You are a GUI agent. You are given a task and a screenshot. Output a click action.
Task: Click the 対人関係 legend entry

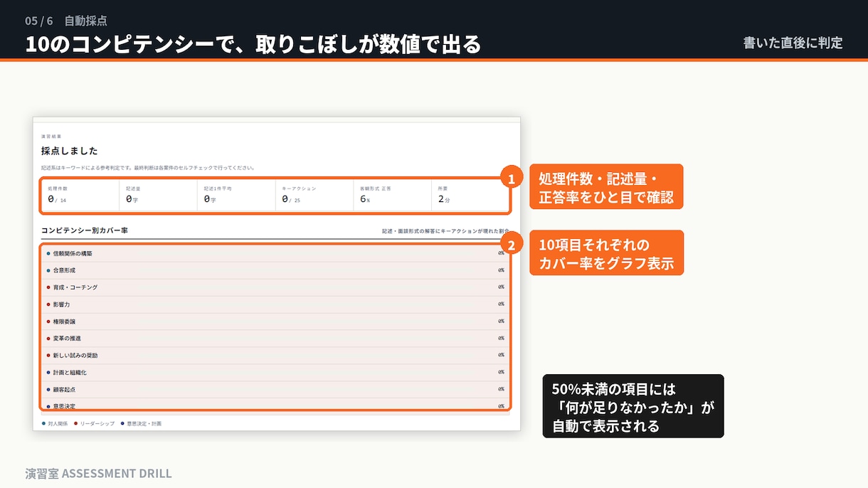point(54,423)
